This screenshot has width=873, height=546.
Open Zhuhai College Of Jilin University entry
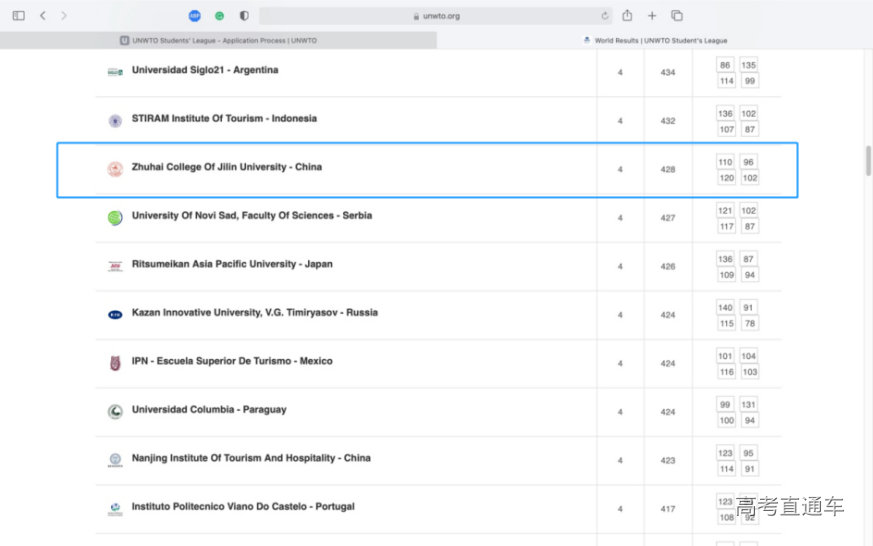tap(227, 167)
